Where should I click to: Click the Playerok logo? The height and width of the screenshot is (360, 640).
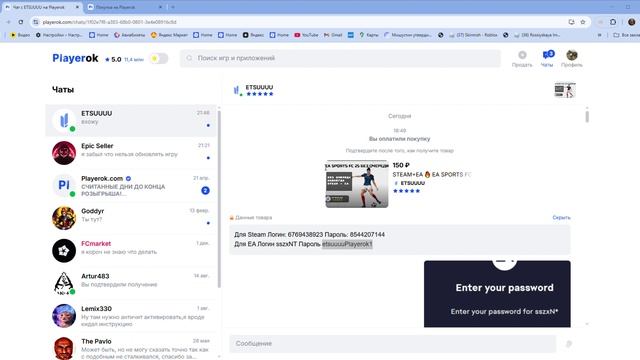tap(75, 58)
